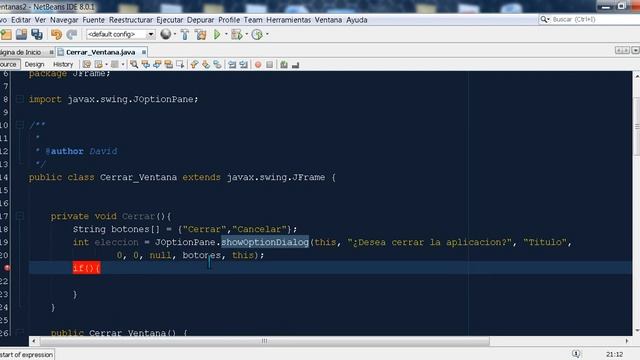
Task: Open the Ventana menu
Action: (328, 20)
